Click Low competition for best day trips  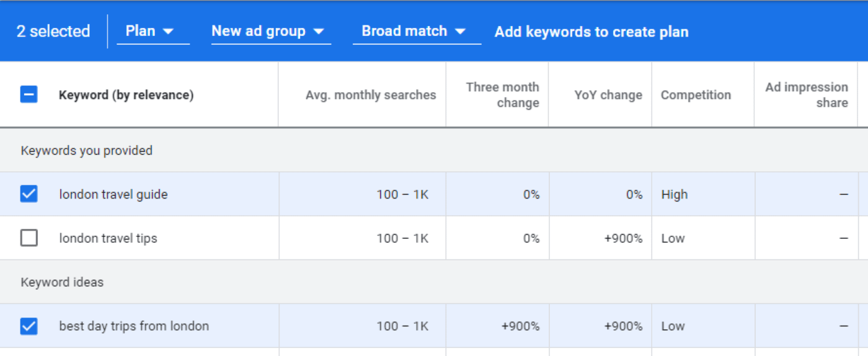click(673, 326)
